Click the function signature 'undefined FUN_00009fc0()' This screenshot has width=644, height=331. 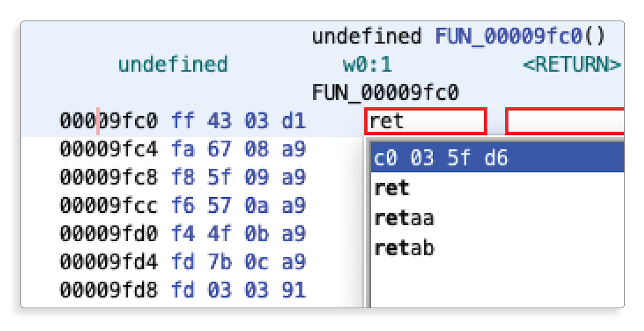[x=458, y=37]
